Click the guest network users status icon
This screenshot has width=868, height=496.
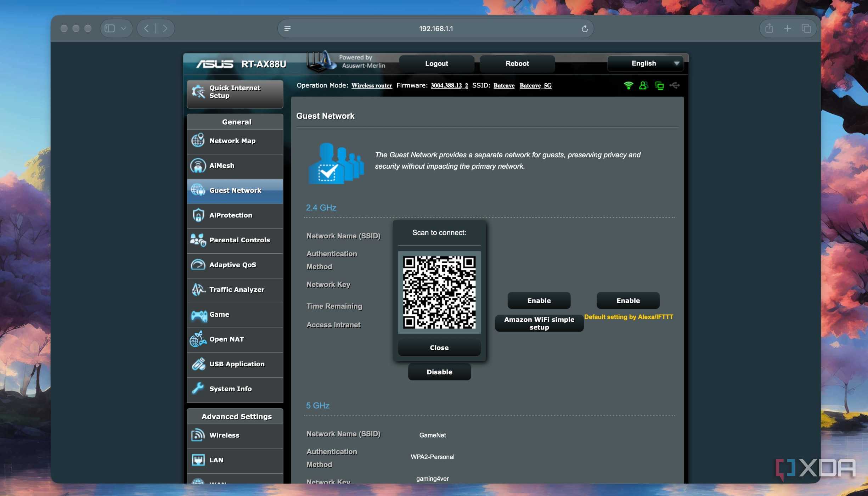tap(643, 85)
